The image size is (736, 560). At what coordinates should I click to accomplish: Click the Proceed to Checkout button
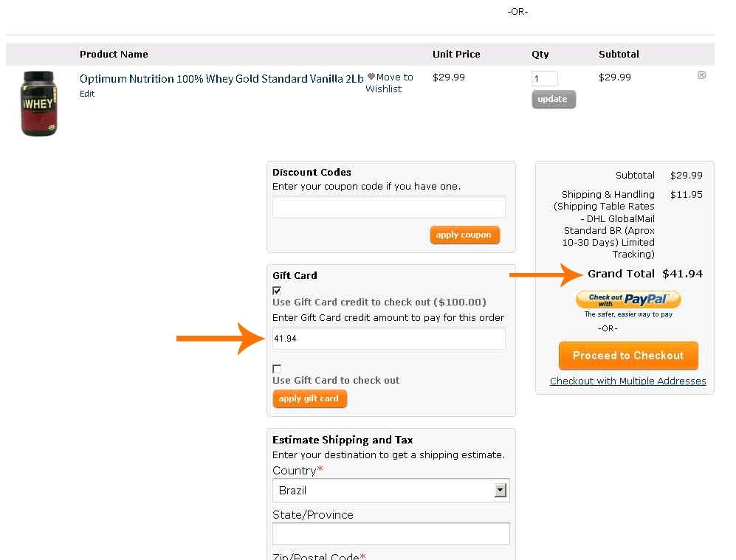click(x=628, y=356)
